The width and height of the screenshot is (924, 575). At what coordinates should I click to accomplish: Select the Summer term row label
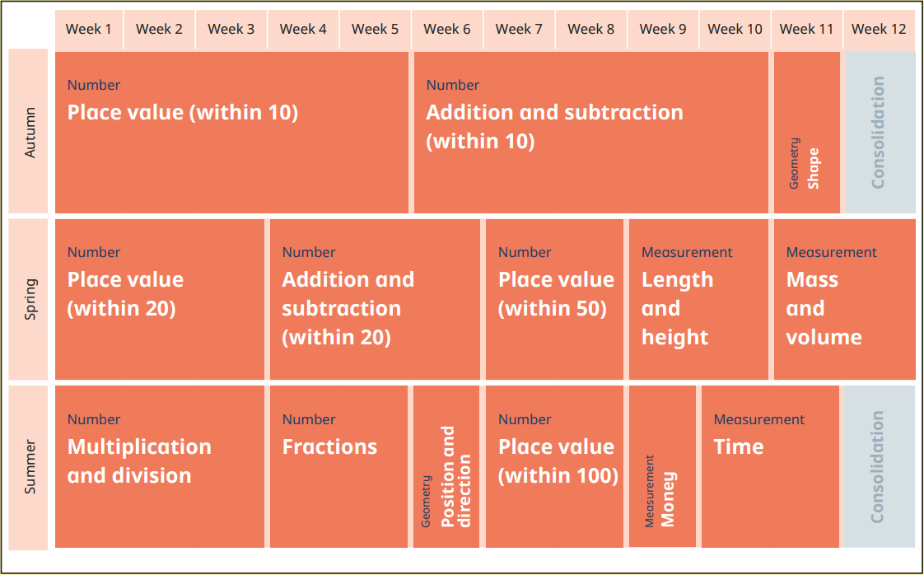(28, 467)
